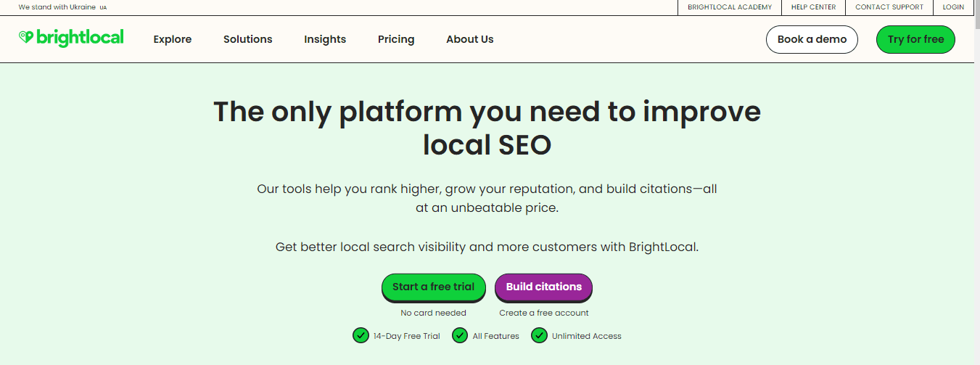Visit the Help Center link

pyautogui.click(x=813, y=7)
